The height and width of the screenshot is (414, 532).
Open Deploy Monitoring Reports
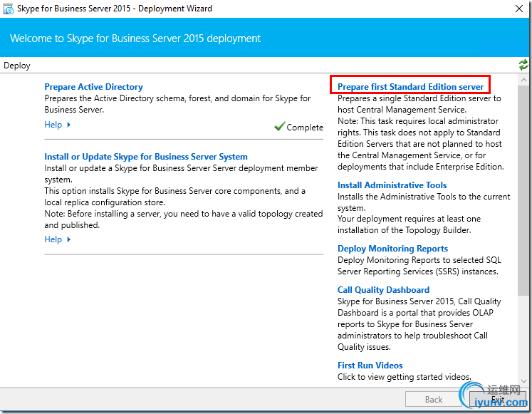coord(392,249)
